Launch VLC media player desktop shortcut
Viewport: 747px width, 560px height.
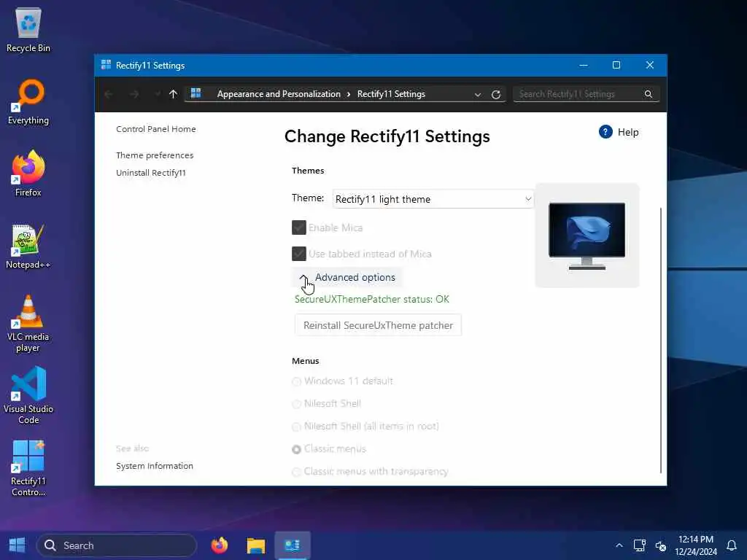tap(28, 324)
